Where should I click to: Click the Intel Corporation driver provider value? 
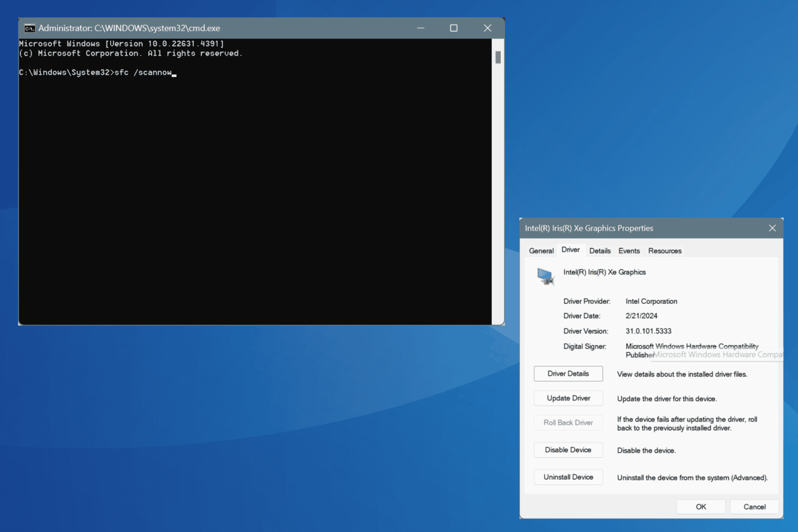(651, 301)
